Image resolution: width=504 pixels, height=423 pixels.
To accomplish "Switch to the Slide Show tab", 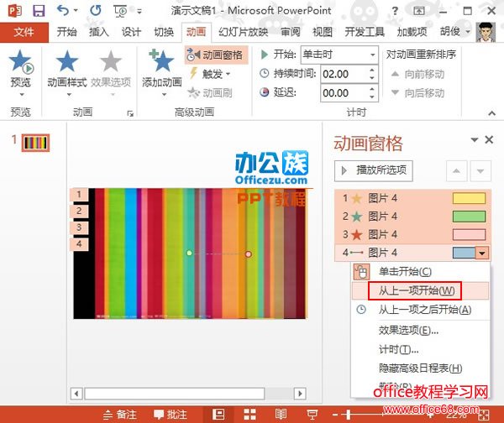I will [244, 32].
